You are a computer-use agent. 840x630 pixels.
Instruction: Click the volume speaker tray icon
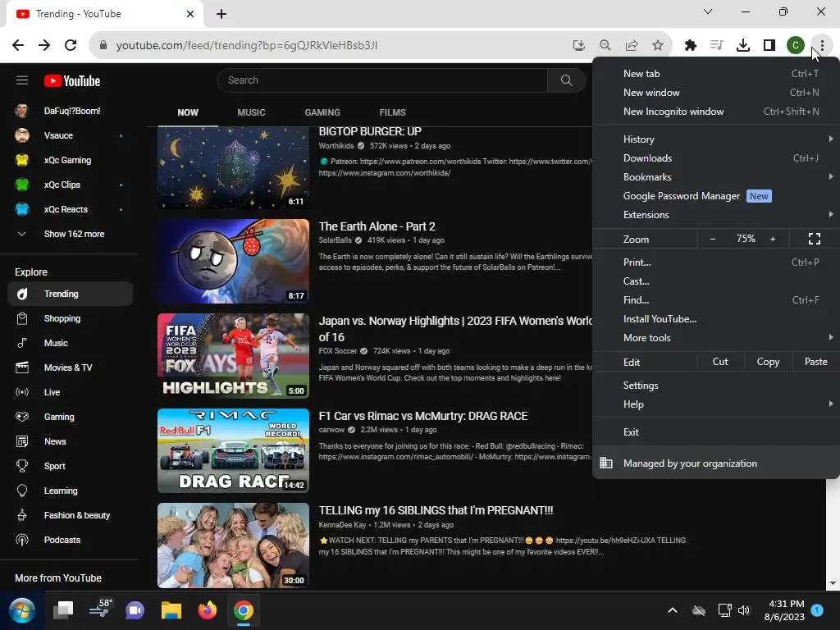(743, 610)
